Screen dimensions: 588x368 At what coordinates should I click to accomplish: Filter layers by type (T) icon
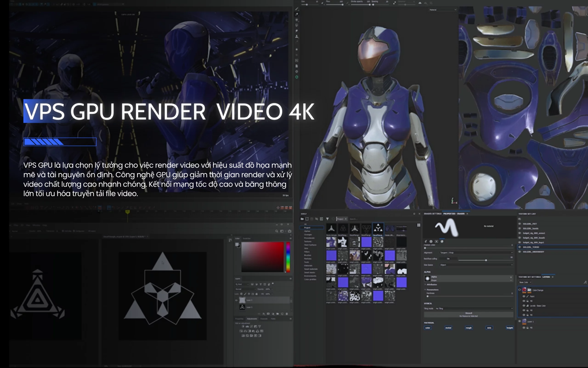261,284
